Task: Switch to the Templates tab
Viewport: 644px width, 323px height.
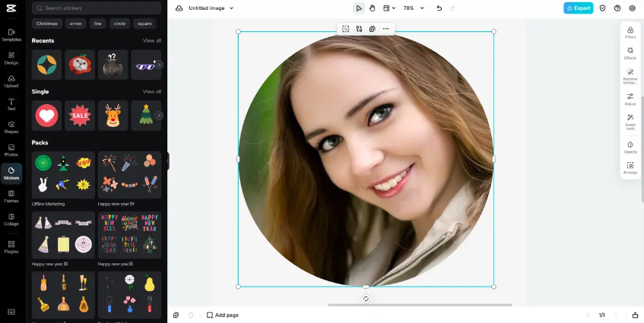Action: [x=11, y=35]
